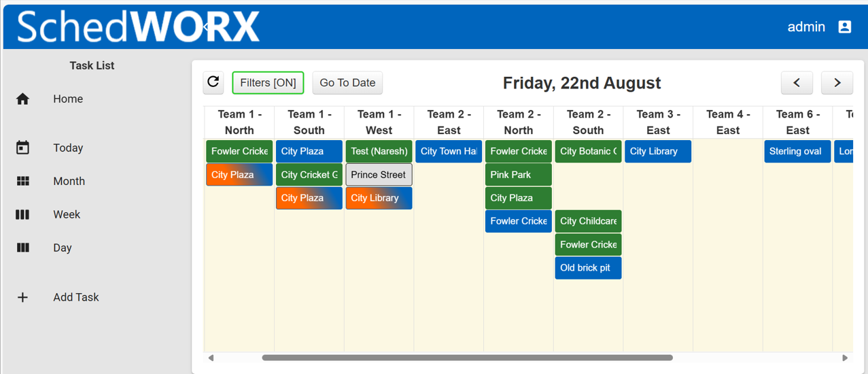Open the Add Task link
The width and height of the screenshot is (868, 374).
[76, 297]
